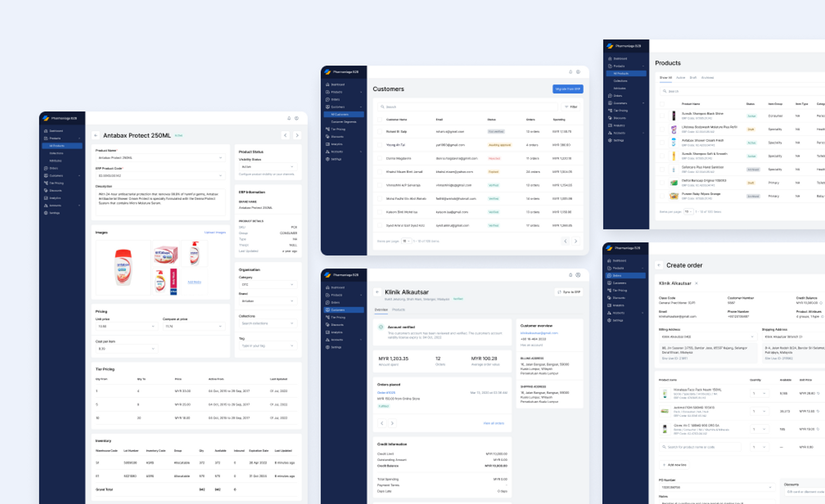The height and width of the screenshot is (504, 825).
Task: Click the notification bell in Customers window
Action: click(570, 72)
